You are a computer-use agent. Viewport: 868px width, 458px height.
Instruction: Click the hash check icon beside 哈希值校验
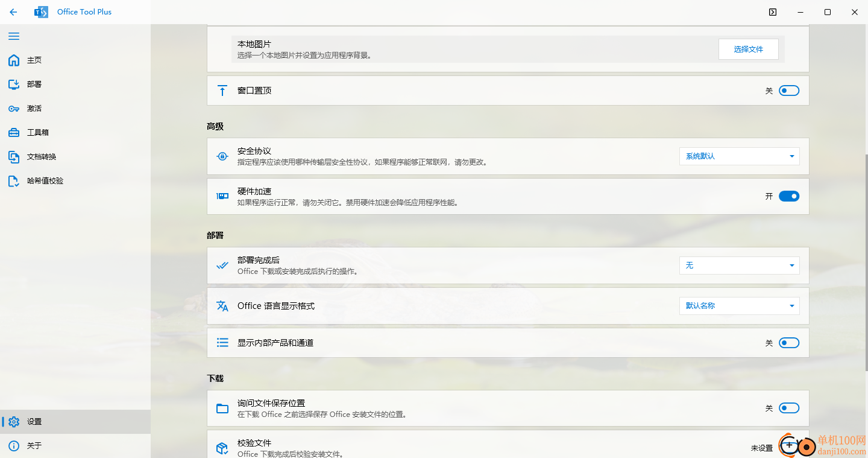pos(14,181)
